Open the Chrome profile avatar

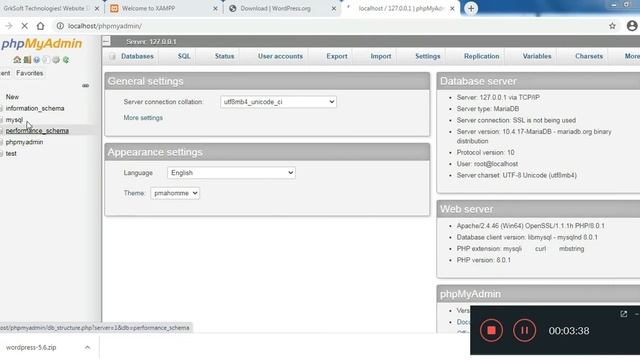632,26
